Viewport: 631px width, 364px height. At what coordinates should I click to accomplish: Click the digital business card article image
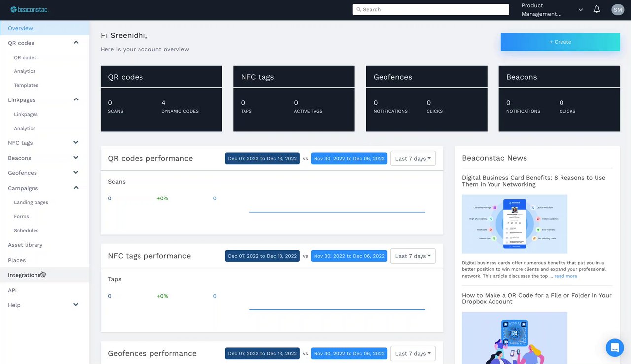coord(515,224)
